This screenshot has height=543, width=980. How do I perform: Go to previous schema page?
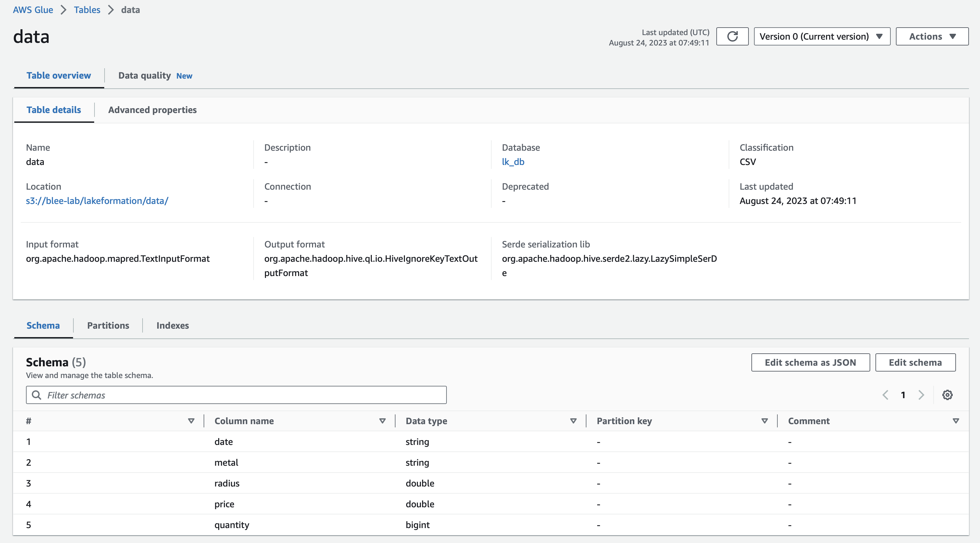(x=885, y=395)
